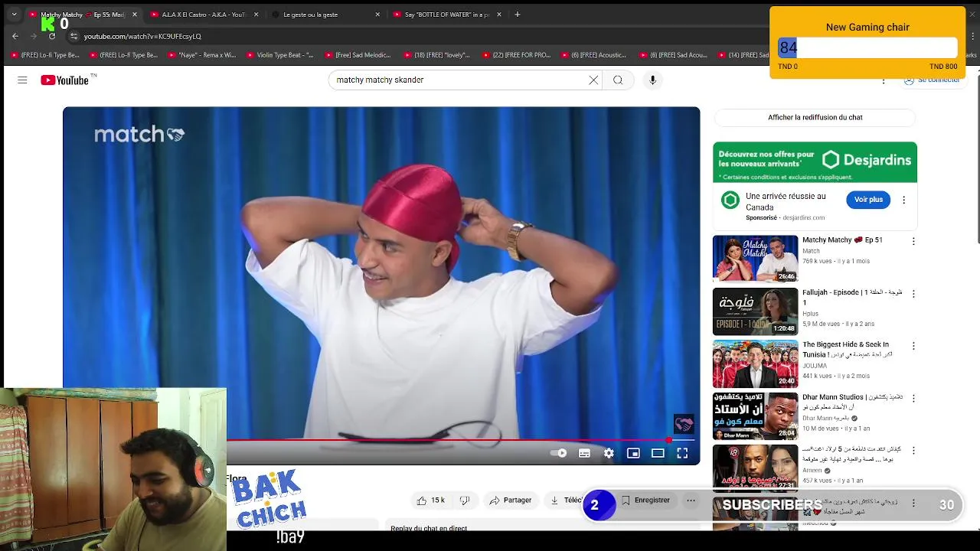
Task: Switch to miniplayer mode
Action: (x=633, y=453)
